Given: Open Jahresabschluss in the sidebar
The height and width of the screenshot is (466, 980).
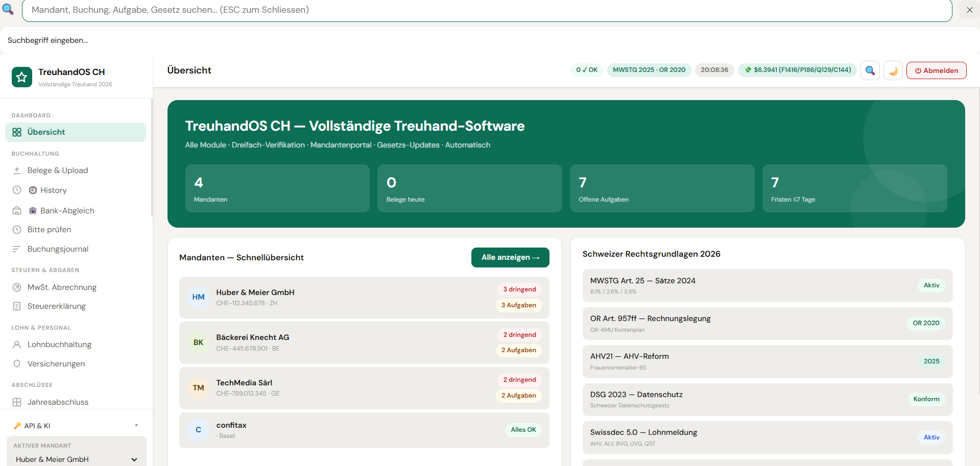Looking at the screenshot, I should 76,402.
